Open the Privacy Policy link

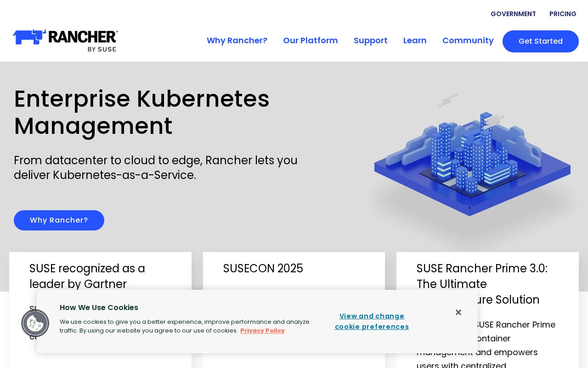[x=262, y=331]
